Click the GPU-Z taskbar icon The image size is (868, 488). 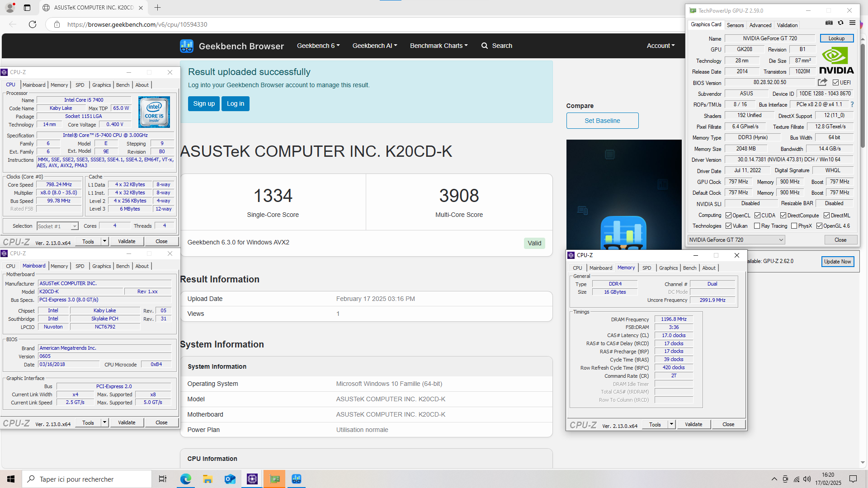274,479
